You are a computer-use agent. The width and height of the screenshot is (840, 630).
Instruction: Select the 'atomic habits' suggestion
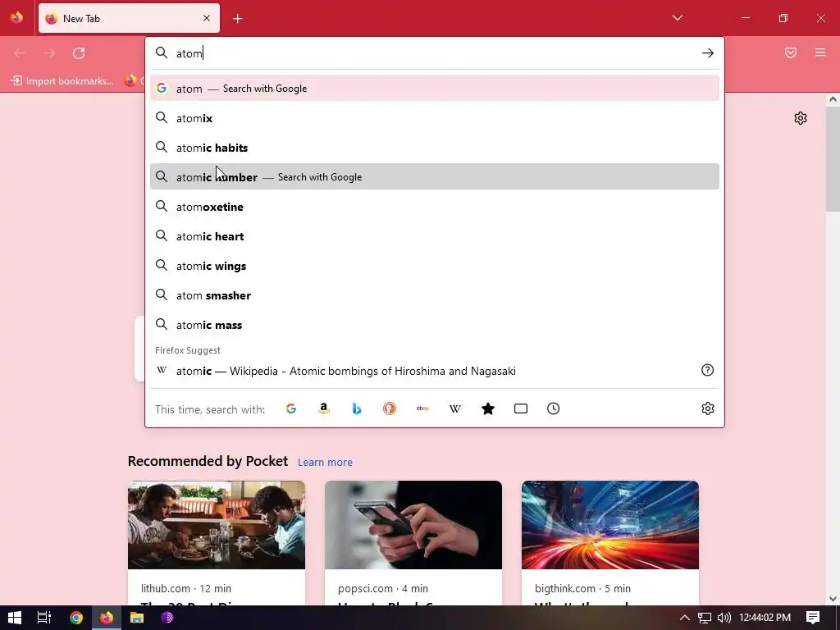coord(435,148)
